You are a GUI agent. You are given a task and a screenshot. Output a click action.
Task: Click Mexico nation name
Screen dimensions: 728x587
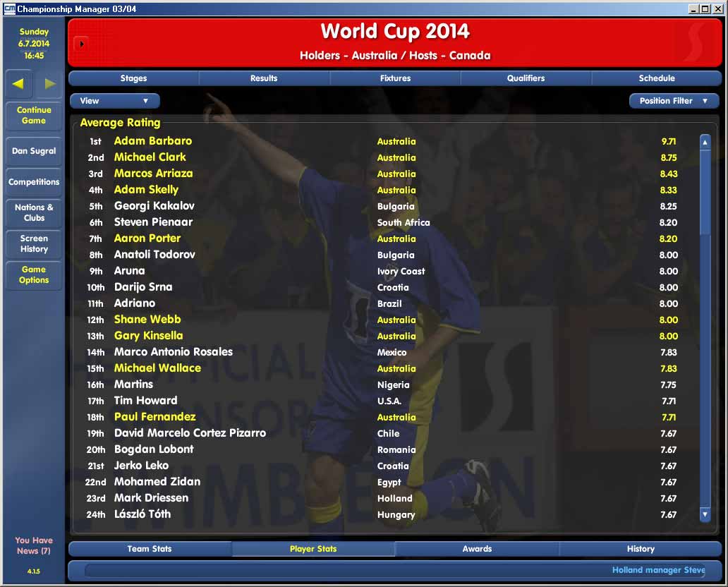(x=392, y=353)
